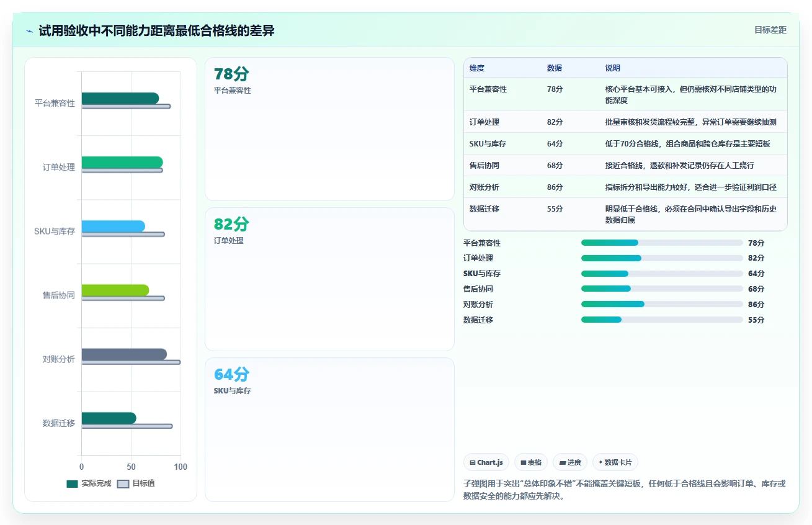Click the slate 对账分析 actual bar in chart

click(x=124, y=354)
